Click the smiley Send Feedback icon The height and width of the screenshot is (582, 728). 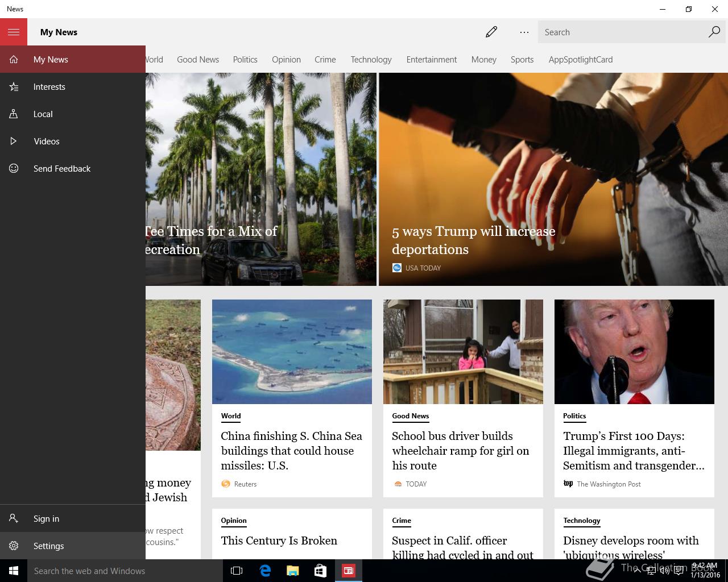[x=14, y=168]
